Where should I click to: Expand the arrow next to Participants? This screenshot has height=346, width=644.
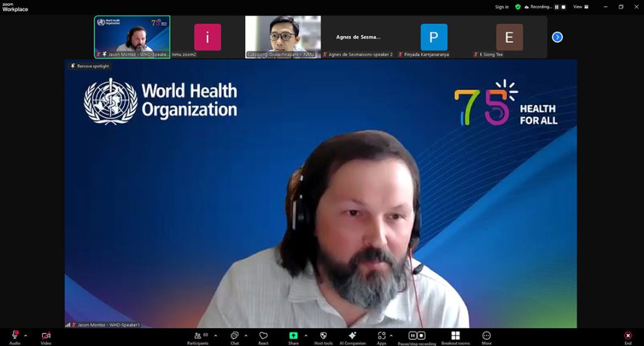click(216, 335)
